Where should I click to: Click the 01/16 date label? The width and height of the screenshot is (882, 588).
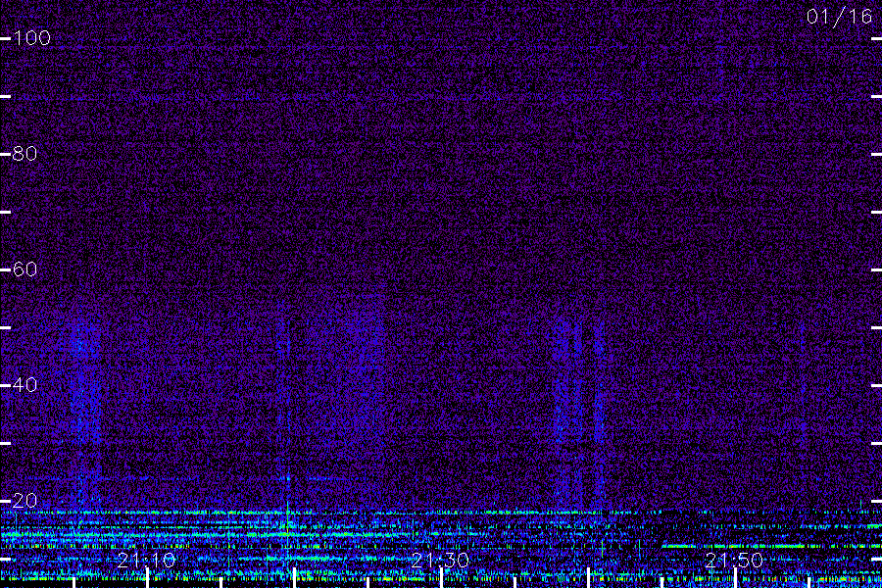click(x=839, y=17)
